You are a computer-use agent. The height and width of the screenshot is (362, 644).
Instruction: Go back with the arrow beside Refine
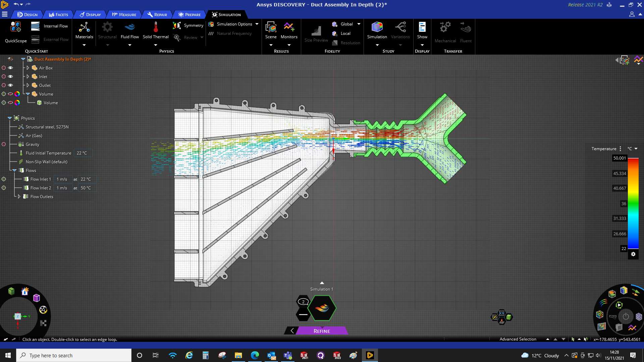[x=292, y=331]
